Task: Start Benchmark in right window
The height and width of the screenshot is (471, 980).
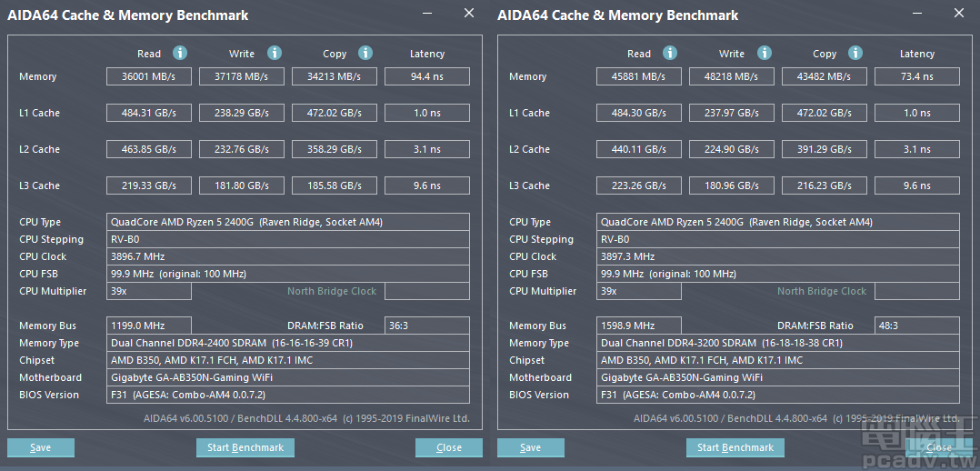Action: [x=735, y=447]
